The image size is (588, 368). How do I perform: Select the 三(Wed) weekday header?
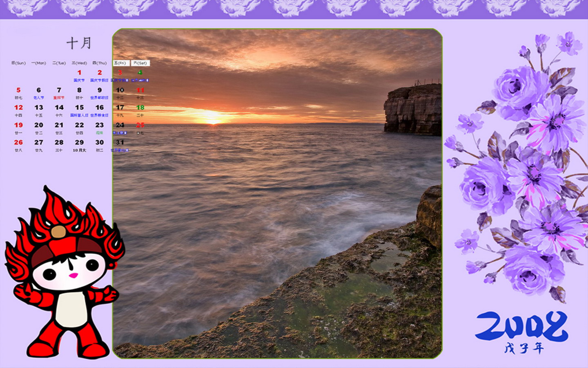[79, 63]
